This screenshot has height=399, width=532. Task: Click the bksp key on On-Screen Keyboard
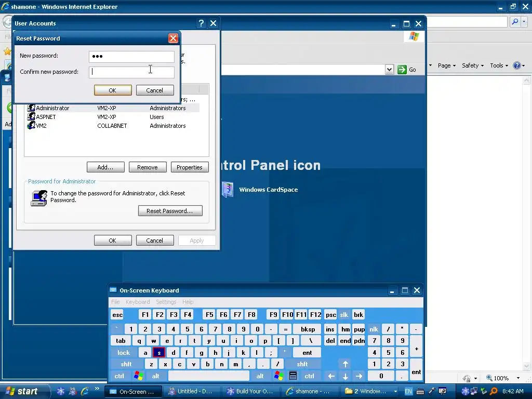click(308, 329)
